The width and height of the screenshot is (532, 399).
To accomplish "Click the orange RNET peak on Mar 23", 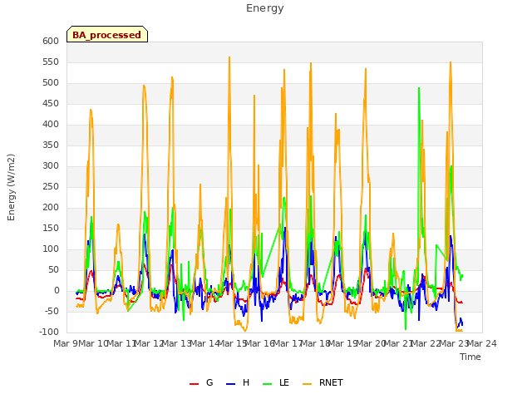I will [451, 63].
